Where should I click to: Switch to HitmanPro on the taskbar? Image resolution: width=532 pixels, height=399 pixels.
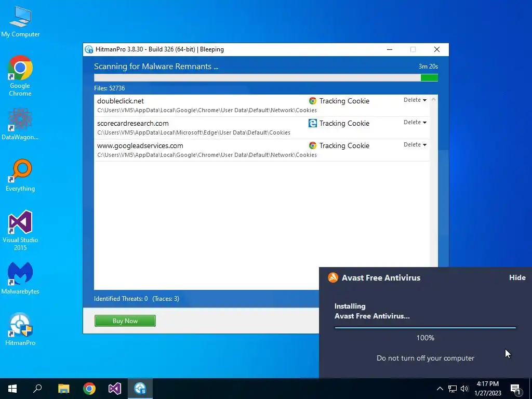coord(140,389)
